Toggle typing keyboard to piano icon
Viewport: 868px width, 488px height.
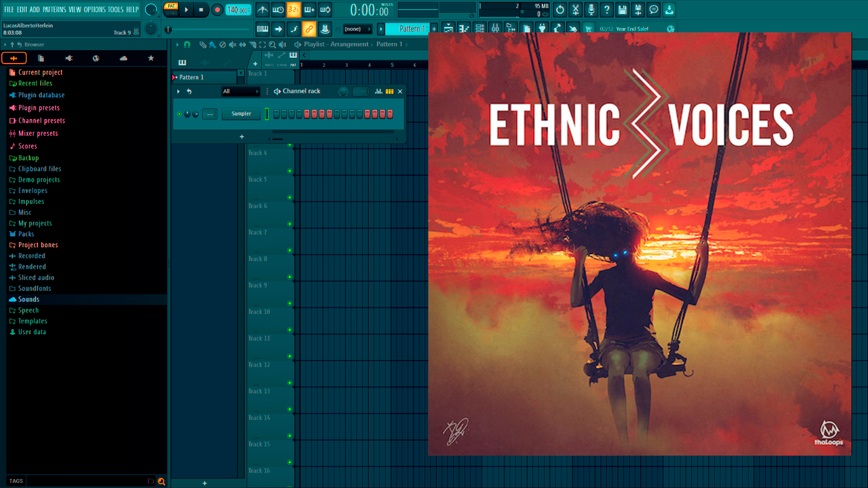point(262,29)
